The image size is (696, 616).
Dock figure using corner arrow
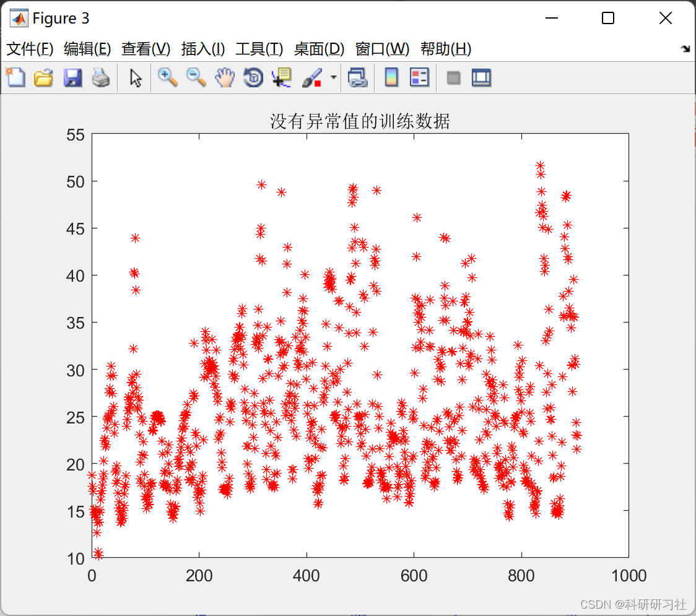686,49
